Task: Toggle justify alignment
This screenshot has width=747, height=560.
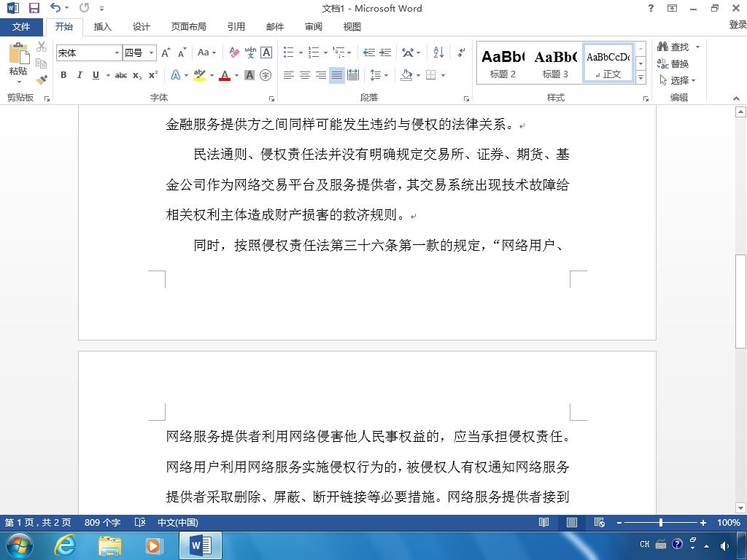Action: click(x=337, y=75)
